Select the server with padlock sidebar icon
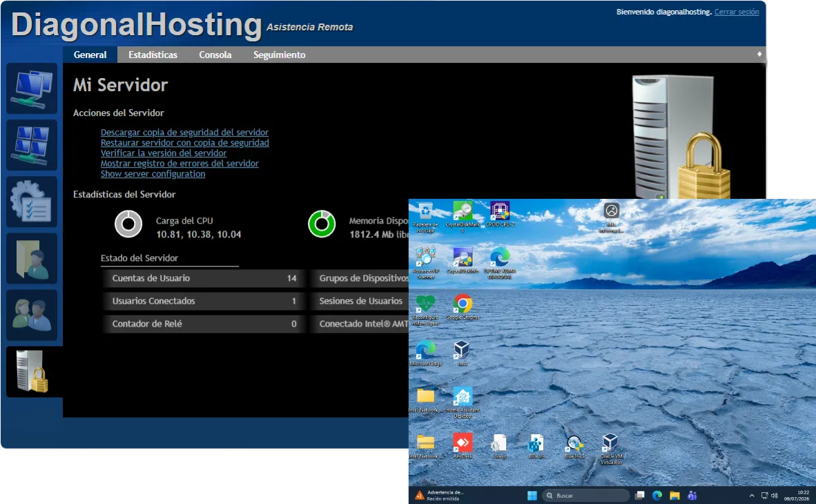This screenshot has width=816, height=504. pos(32,371)
